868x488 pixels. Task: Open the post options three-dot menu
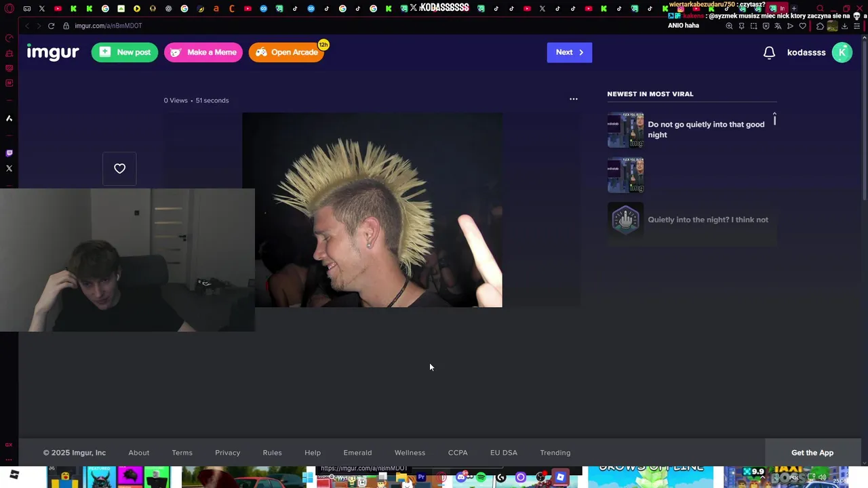pyautogui.click(x=574, y=99)
